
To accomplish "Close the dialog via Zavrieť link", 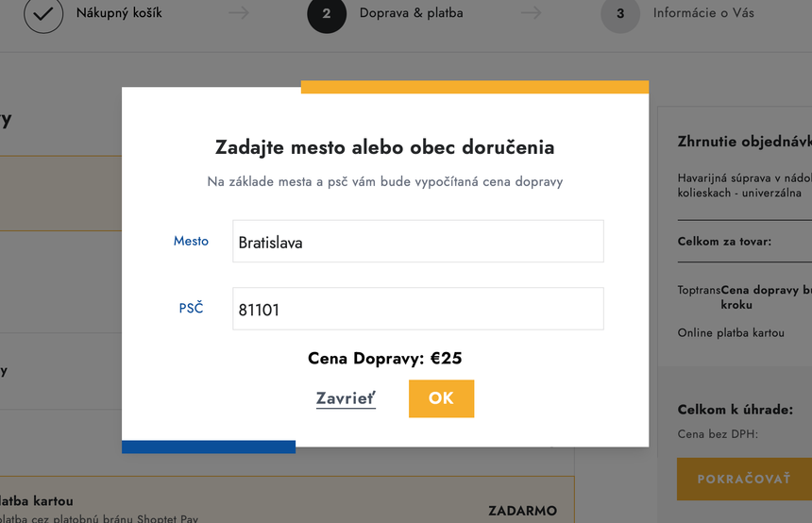I will tap(346, 398).
